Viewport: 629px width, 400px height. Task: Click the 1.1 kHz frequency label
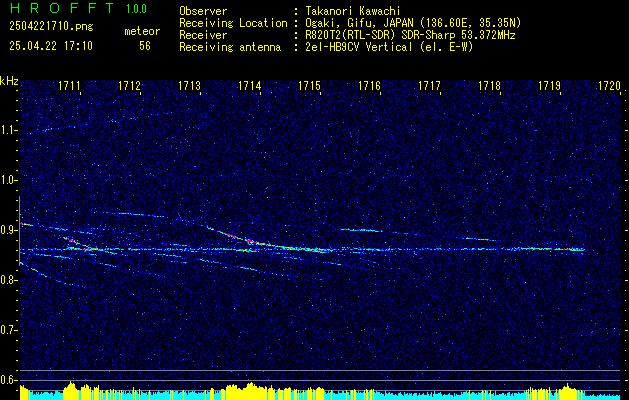point(9,130)
